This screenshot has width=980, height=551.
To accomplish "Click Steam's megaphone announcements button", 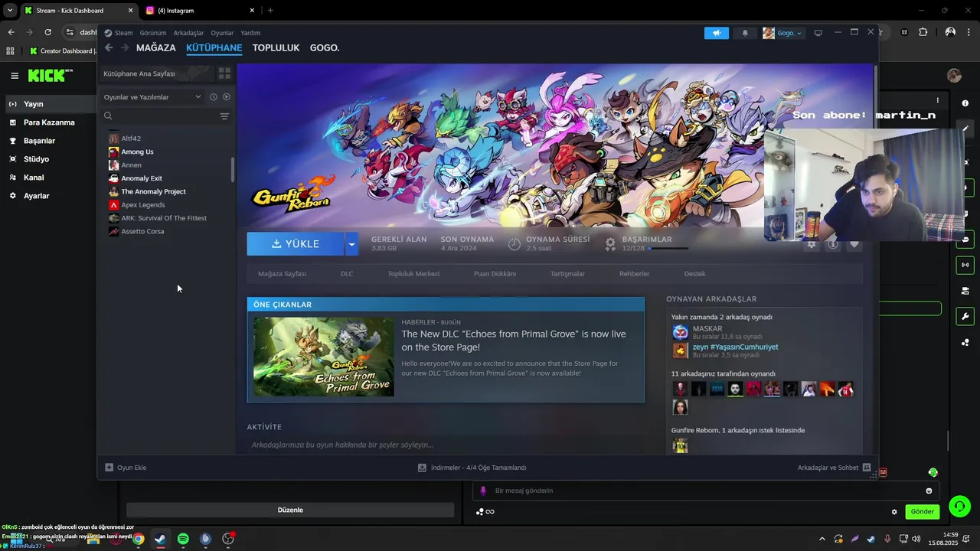I will (717, 33).
